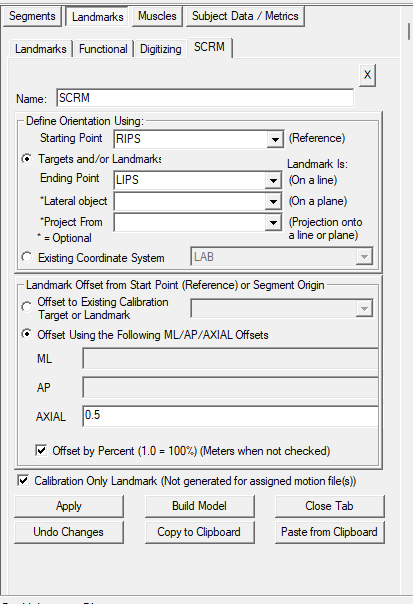Image resolution: width=413 pixels, height=604 pixels.
Task: Go to Subject Data / Metrics tab
Action: 245,16
